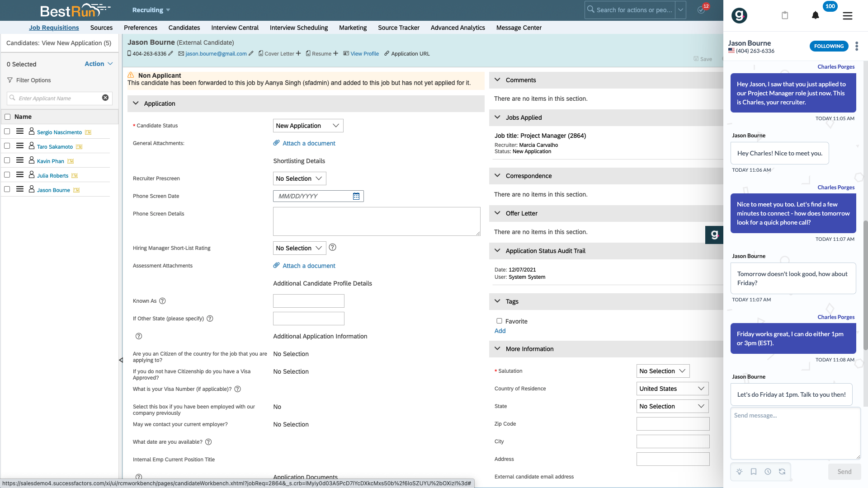Collapse the Application section
The height and width of the screenshot is (488, 868).
point(136,103)
